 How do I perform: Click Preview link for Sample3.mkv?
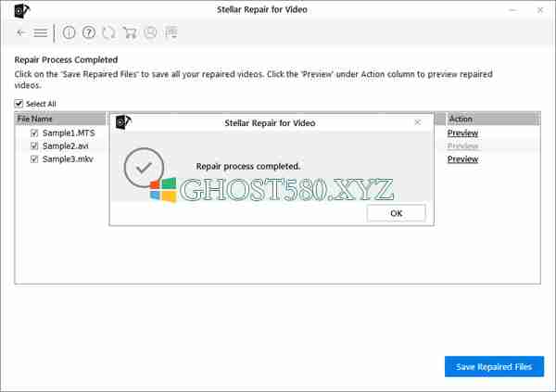[462, 158]
